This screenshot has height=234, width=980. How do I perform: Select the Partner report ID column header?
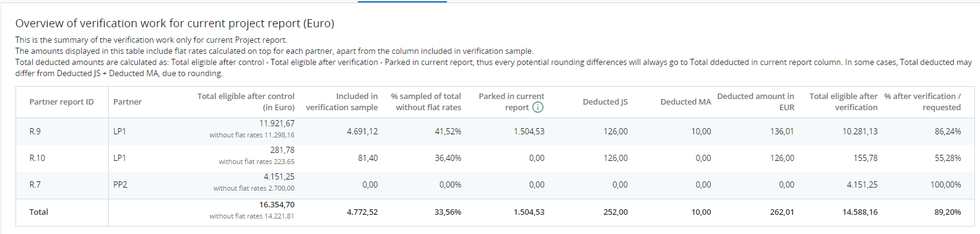tap(61, 102)
